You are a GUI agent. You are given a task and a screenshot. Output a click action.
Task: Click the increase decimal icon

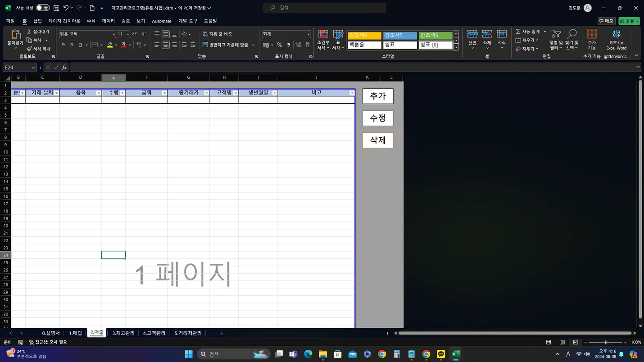(298, 45)
